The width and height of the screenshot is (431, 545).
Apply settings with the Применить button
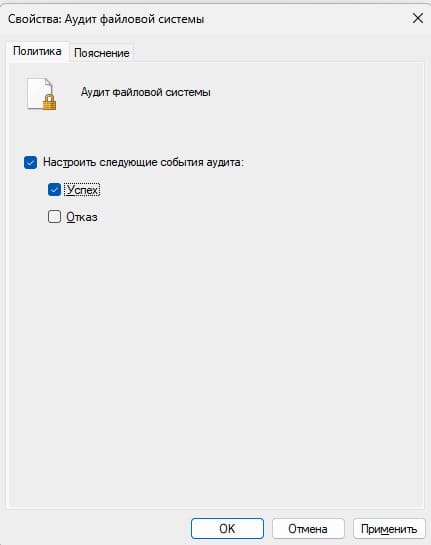click(389, 529)
